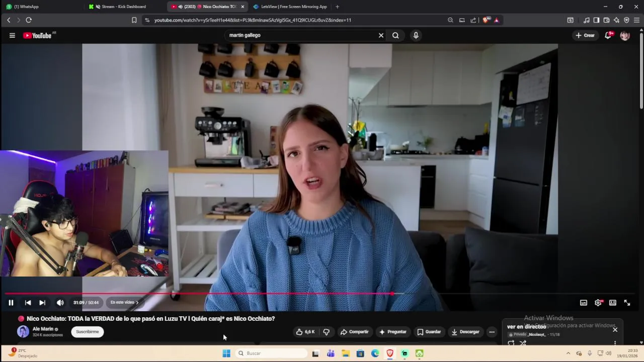
Task: Open the _Nicolasyt_ playlist owner link
Action: [535, 334]
